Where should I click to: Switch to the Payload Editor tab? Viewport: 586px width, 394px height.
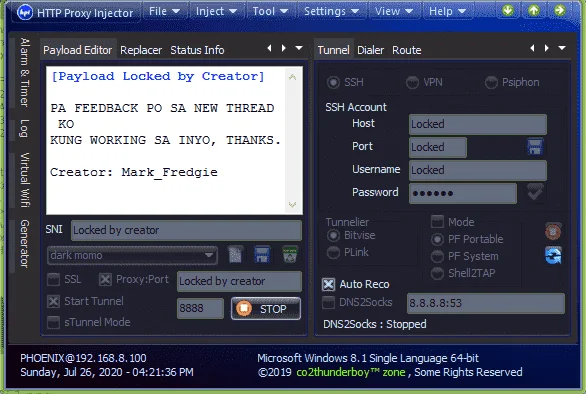(x=78, y=50)
